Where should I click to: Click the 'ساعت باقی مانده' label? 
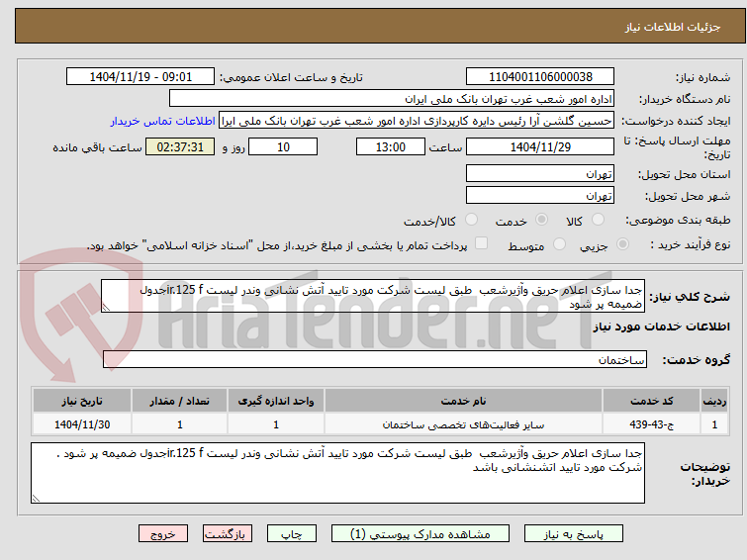pos(98,147)
